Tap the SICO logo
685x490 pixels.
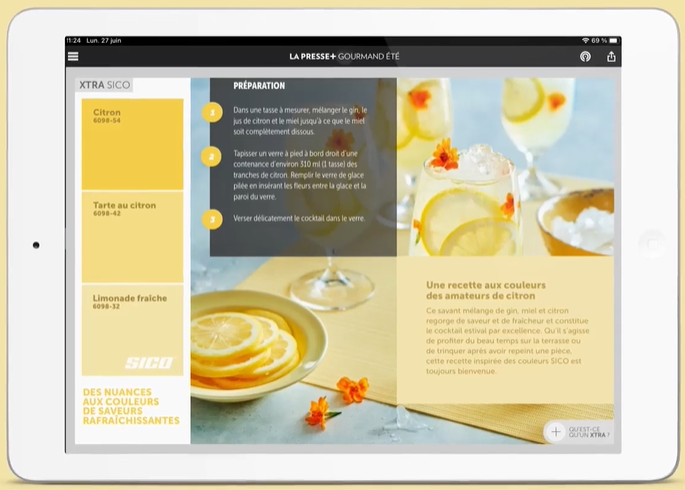tap(148, 362)
